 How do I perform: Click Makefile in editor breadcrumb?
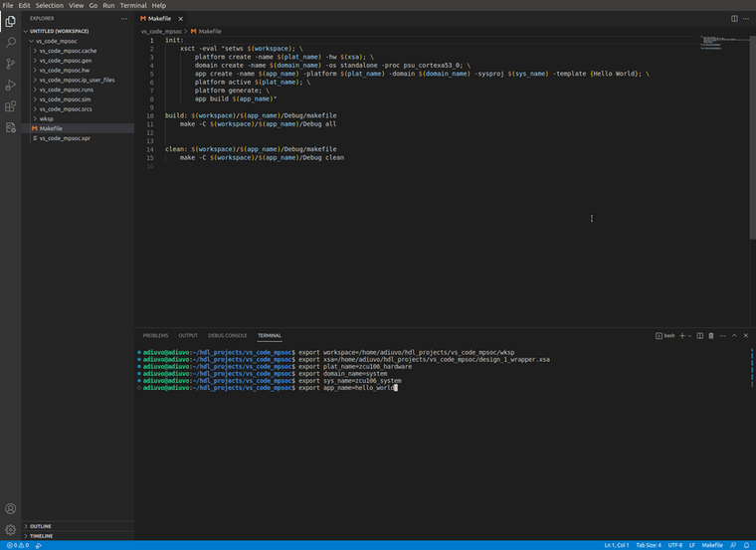coord(206,32)
